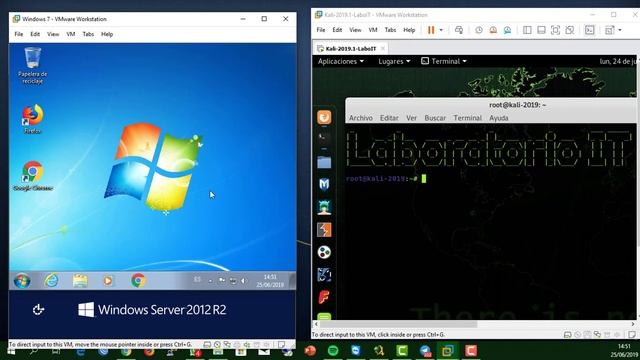Click the date and time in Kali top bar
Screen dimensions: 640x360
click(x=618, y=61)
